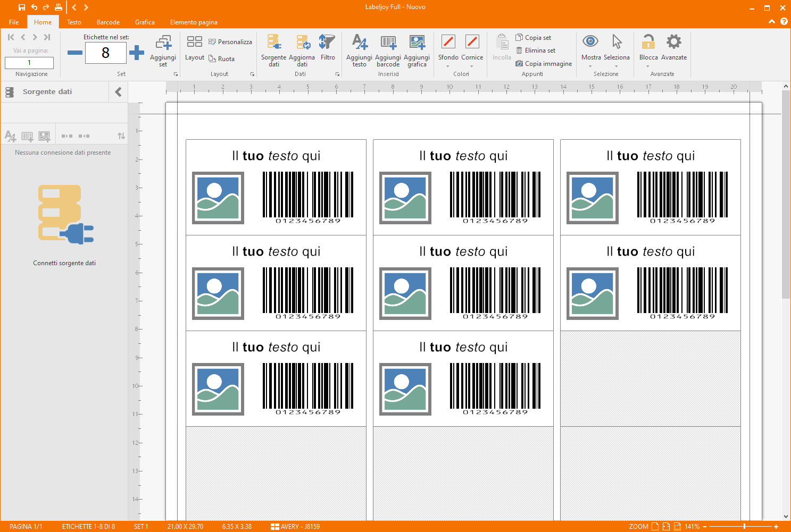791x532 pixels.
Task: Click Aggiungi grafica icon
Action: (417, 43)
